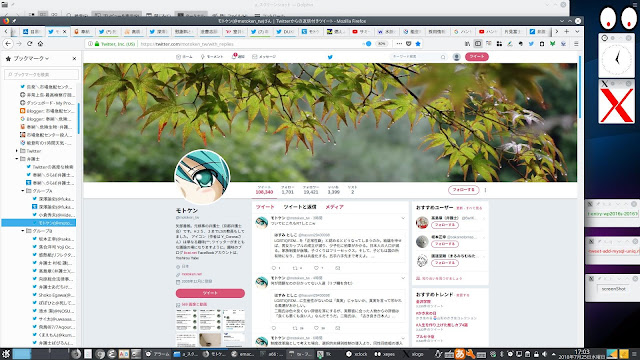This screenshot has height=360, width=640.
Task: Close the active Twitter tab
Action: click(x=64, y=31)
